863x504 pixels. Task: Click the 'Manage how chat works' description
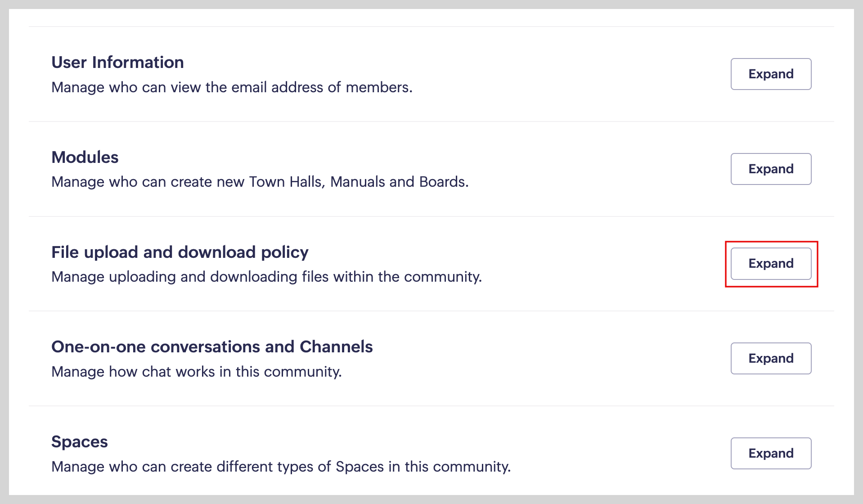point(197,372)
